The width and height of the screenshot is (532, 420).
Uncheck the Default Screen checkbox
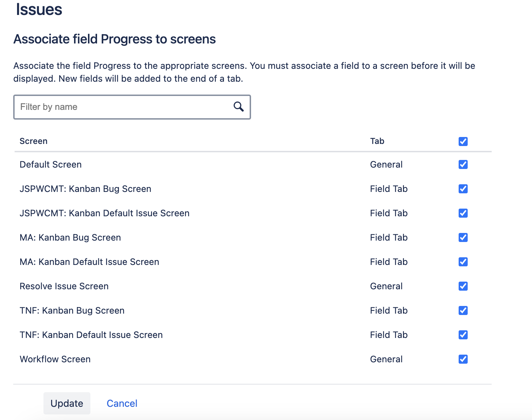click(463, 164)
